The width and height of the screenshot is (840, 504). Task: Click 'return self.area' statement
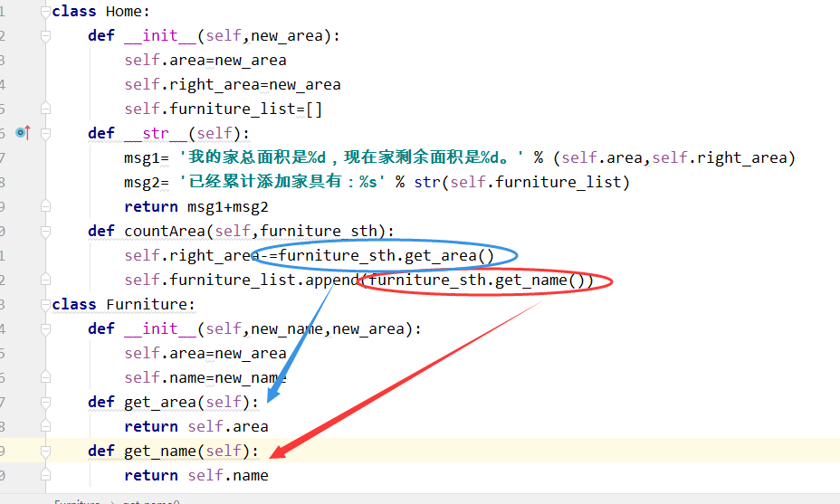point(196,427)
